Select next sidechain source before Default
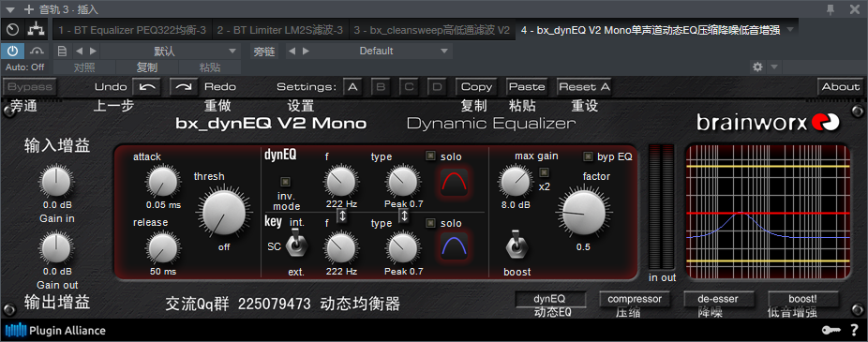This screenshot has width=868, height=342. coord(307,51)
